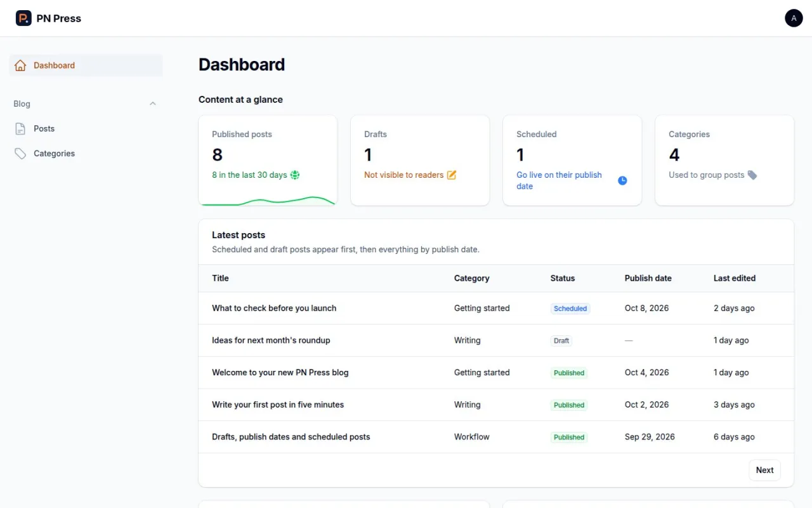812x508 pixels.
Task: Open "Drafts, publish dates and scheduled posts"
Action: click(x=291, y=437)
